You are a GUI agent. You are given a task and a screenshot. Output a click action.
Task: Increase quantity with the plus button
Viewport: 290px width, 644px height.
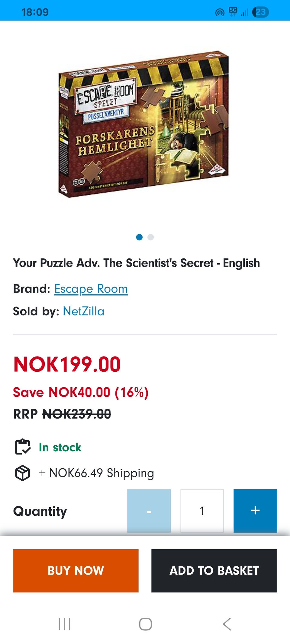[255, 511]
